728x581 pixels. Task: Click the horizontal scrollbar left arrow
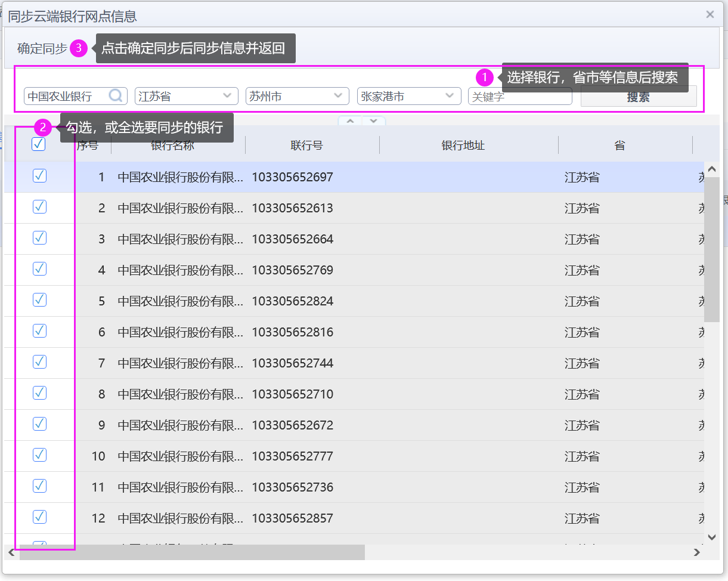tap(11, 552)
